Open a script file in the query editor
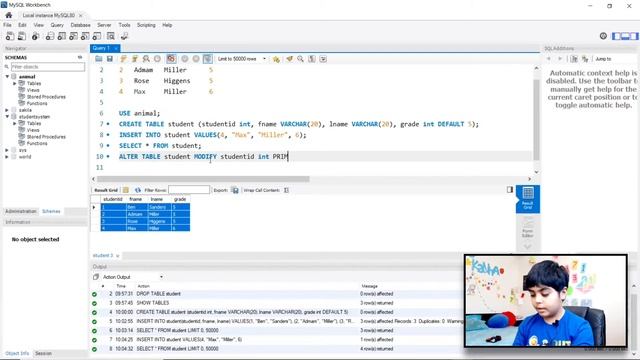Screen dimensions: 640x360 (99, 59)
